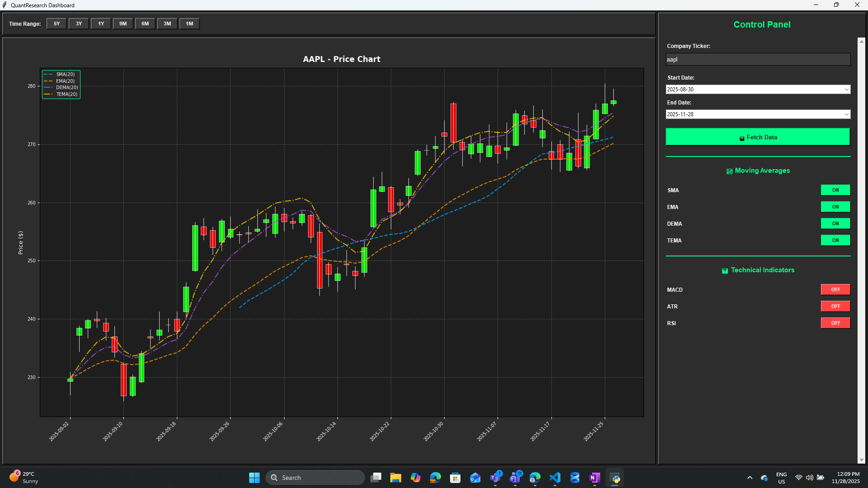Expand the Start Date dropdown
Image resolution: width=868 pixels, height=488 pixels.
click(x=846, y=90)
